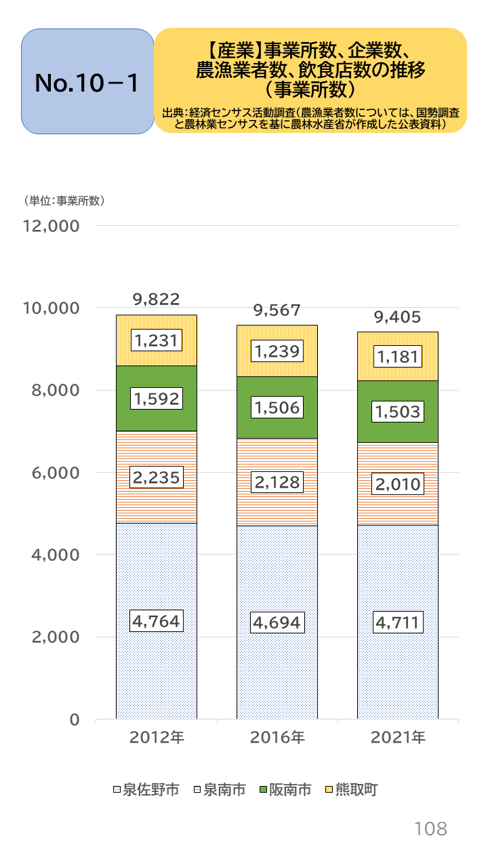The image size is (488, 868).
Task: Click the 2,010 label in 2021 bar
Action: pyautogui.click(x=397, y=484)
